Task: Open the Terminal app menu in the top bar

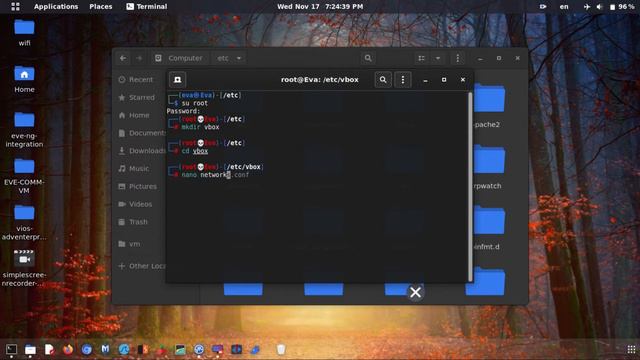Action: pyautogui.click(x=147, y=7)
